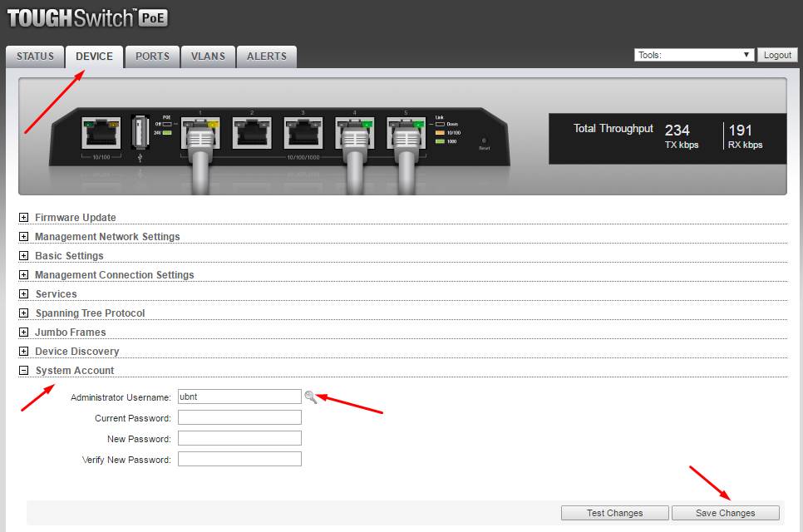This screenshot has height=532, width=803.
Task: Open the Tools dropdown
Action: [x=693, y=55]
